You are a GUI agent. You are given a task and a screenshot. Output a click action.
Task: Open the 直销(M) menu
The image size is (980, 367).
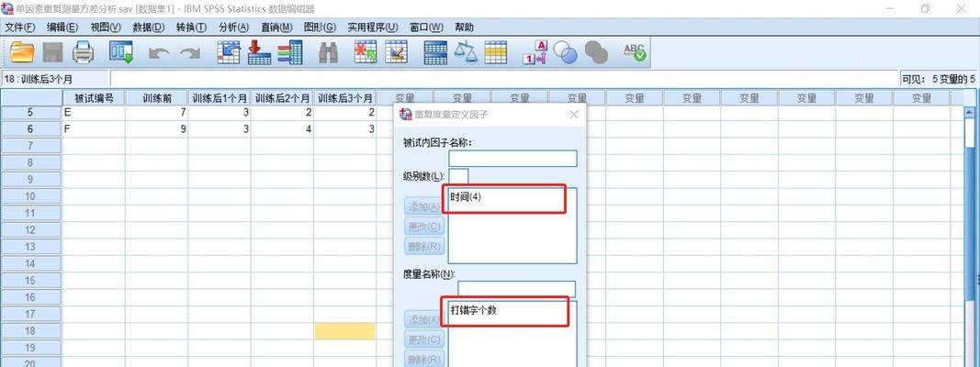(x=276, y=28)
